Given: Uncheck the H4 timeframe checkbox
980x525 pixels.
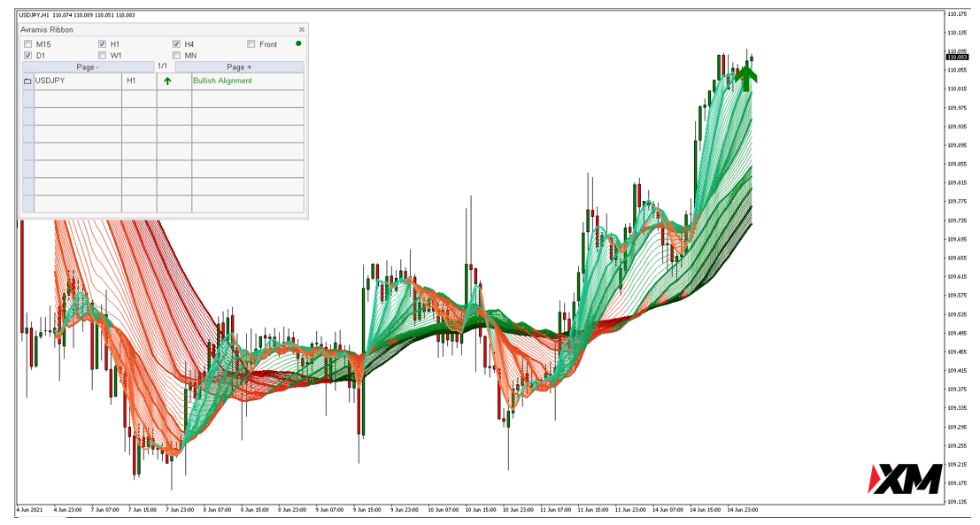Looking at the screenshot, I should 177,44.
